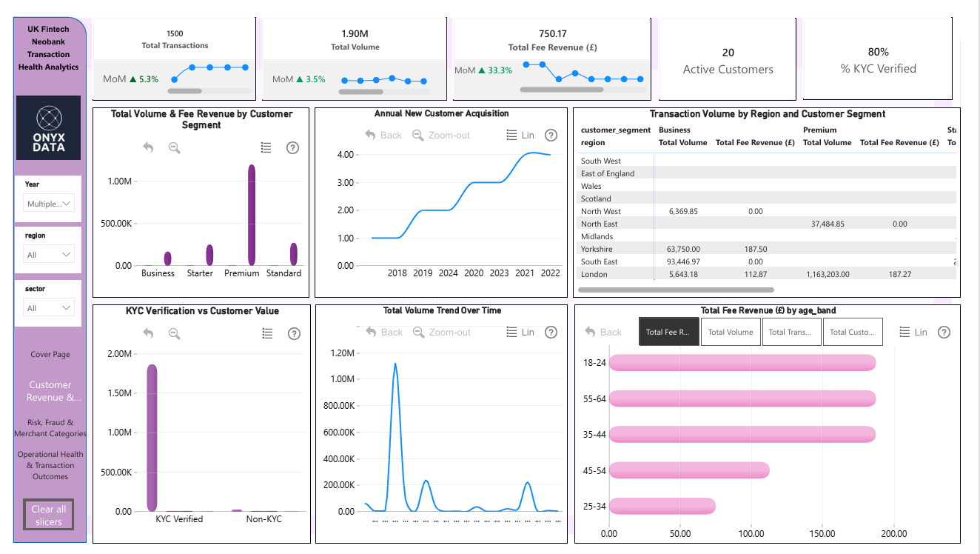Click undo arrow in Customer Segment chart
This screenshot has width=980, height=554.
pos(148,147)
